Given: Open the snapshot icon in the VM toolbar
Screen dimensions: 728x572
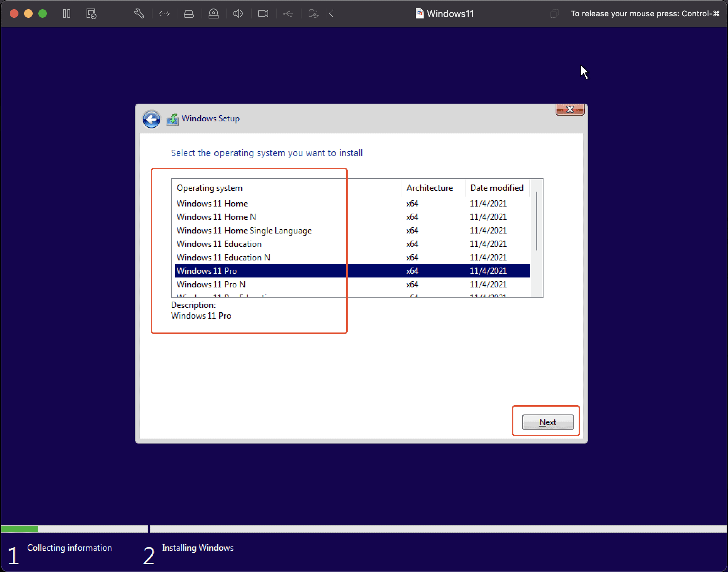Looking at the screenshot, I should [91, 14].
